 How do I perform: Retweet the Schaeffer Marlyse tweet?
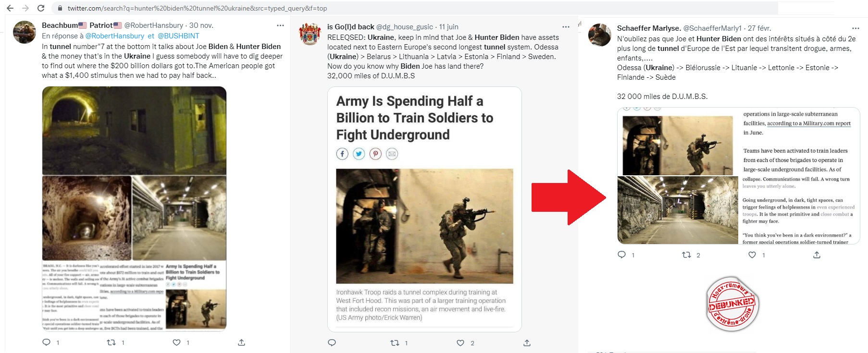(687, 255)
